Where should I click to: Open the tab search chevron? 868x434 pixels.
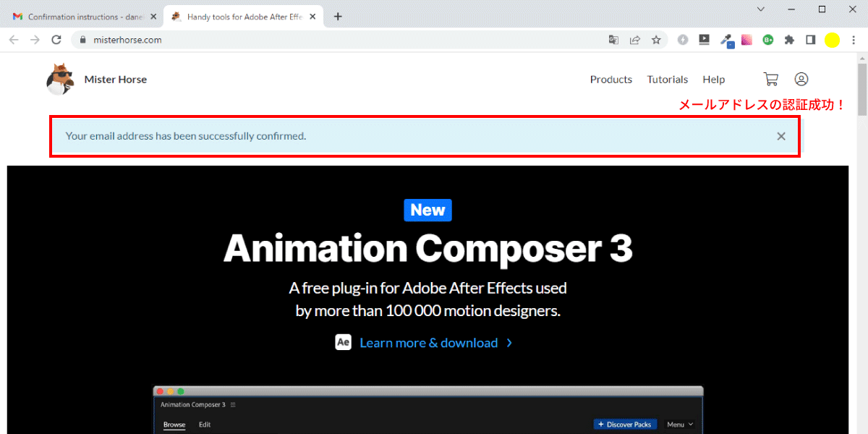pyautogui.click(x=761, y=9)
